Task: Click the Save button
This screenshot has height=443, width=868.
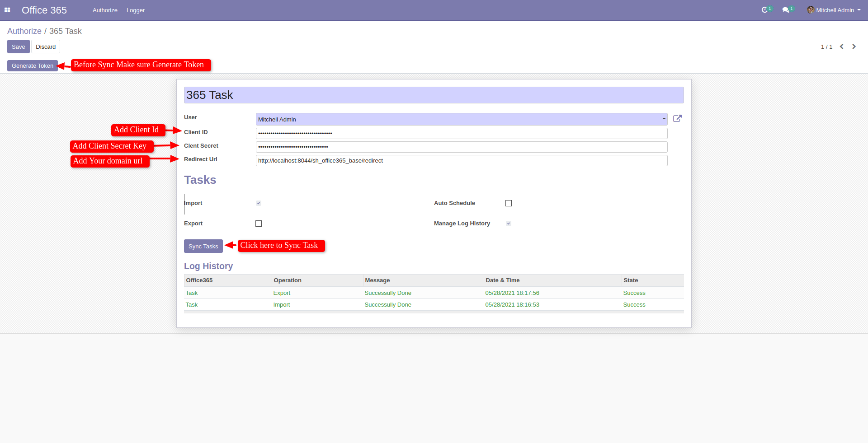Action: 19,47
